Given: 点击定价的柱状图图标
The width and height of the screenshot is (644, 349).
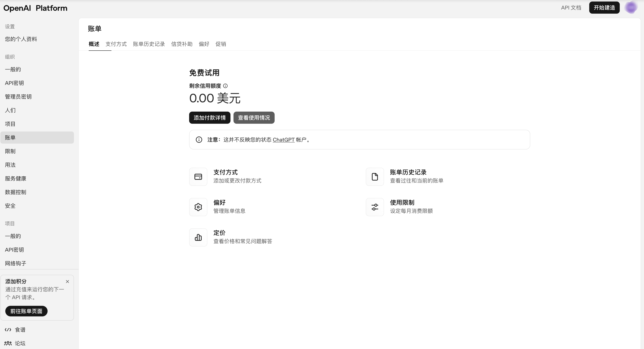Looking at the screenshot, I should (x=198, y=237).
